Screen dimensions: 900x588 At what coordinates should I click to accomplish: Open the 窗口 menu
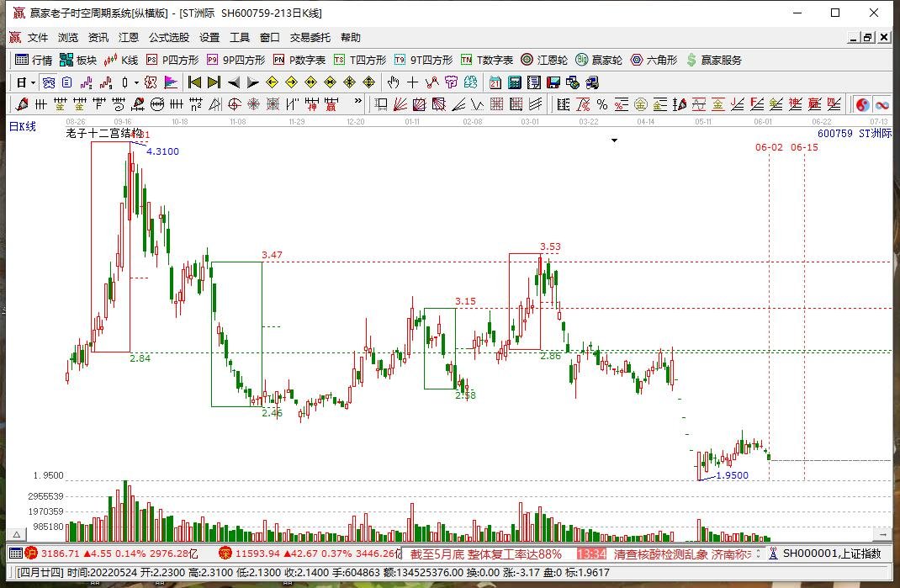[270, 37]
